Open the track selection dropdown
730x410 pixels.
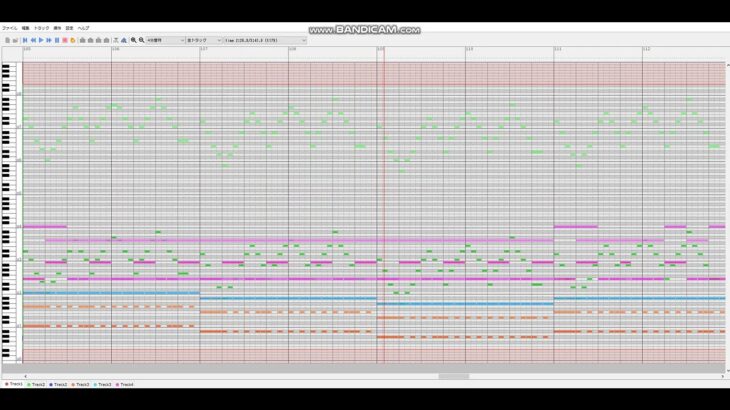(204, 40)
